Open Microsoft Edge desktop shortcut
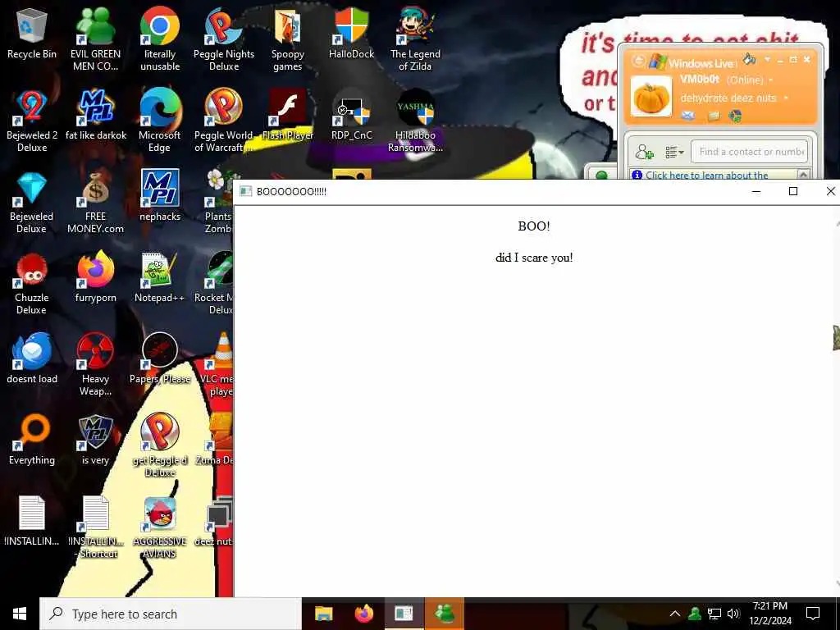The width and height of the screenshot is (840, 630). [x=160, y=120]
